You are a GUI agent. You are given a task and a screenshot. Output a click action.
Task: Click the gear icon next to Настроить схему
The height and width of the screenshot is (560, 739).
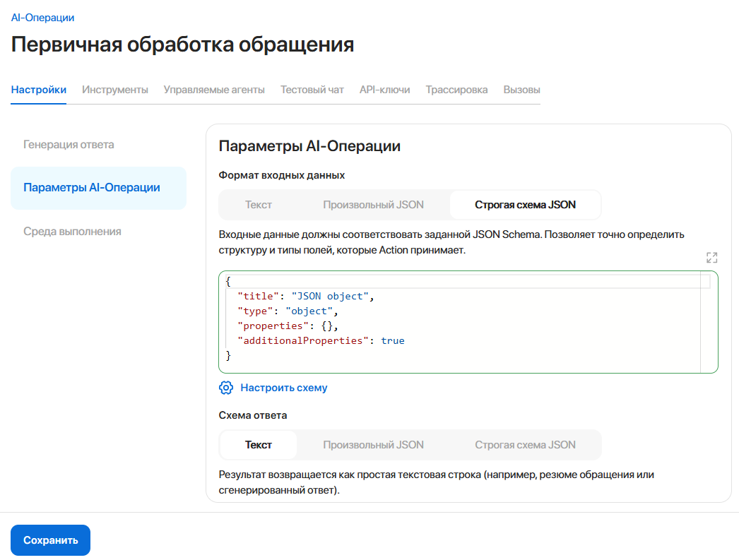pos(225,388)
